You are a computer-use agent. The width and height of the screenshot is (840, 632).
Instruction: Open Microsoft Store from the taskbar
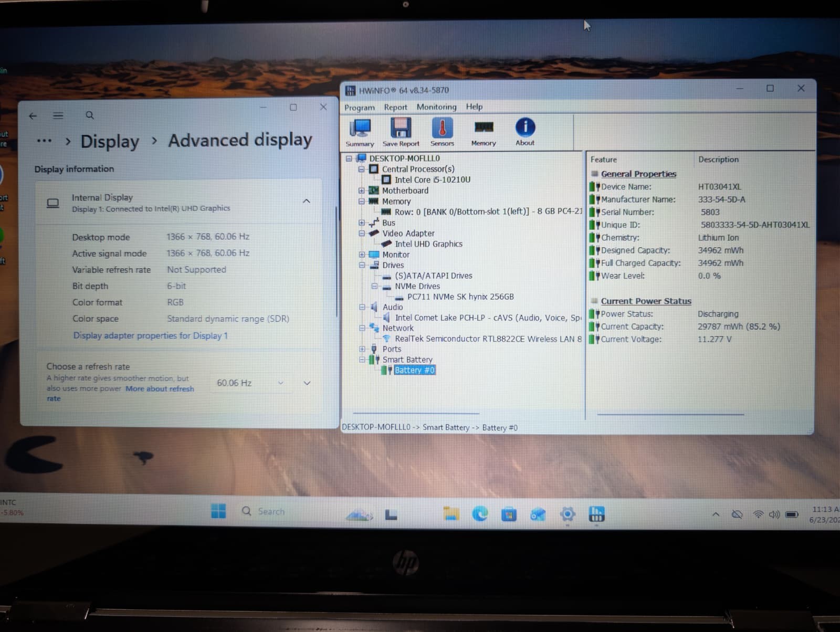click(509, 514)
